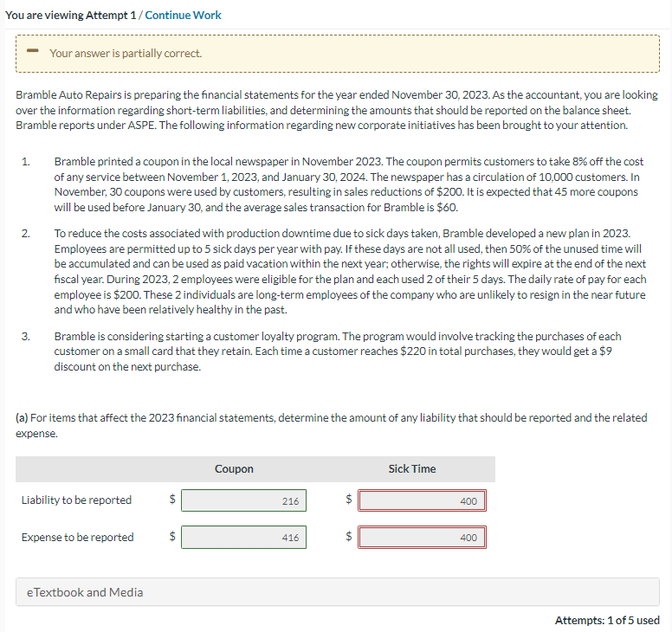Viewport: 672px width, 632px height.
Task: Click the 'Bramble Auto Repairs is preparing' paragraph
Action: tap(337, 110)
